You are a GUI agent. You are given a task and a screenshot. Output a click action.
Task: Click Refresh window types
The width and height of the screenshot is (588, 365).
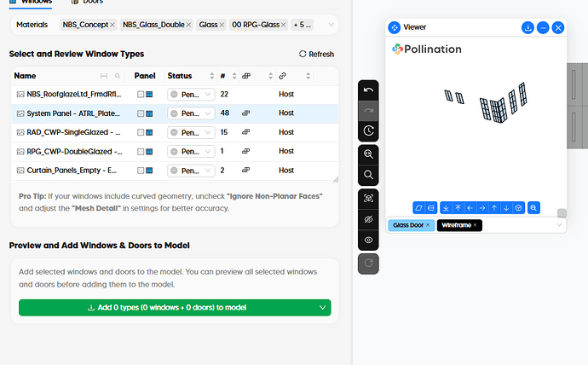[316, 54]
